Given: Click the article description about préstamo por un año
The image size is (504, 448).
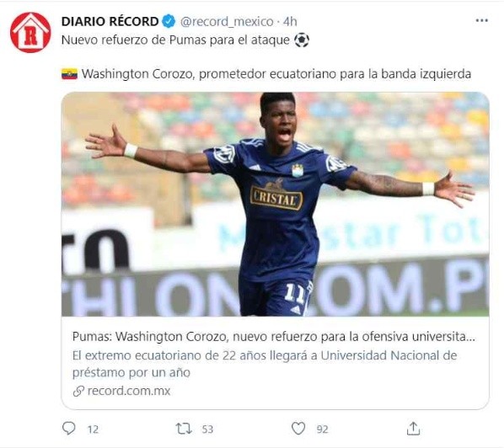Looking at the screenshot, I should 265,364.
